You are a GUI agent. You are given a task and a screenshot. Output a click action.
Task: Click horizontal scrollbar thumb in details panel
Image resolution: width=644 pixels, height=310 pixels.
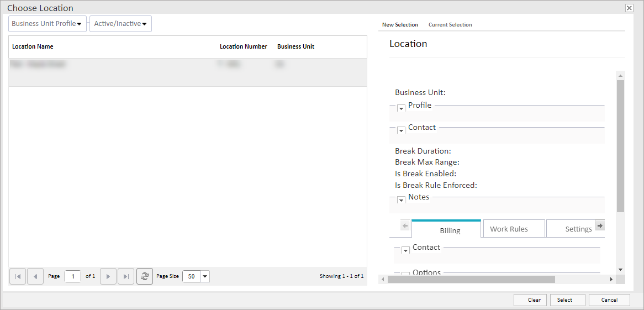(471, 279)
